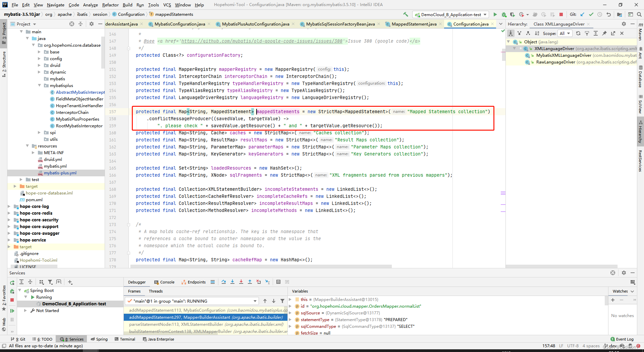Screen dimensions: 644x352
Task: Open Search Everywhere magnifier icon
Action: click(x=639, y=14)
